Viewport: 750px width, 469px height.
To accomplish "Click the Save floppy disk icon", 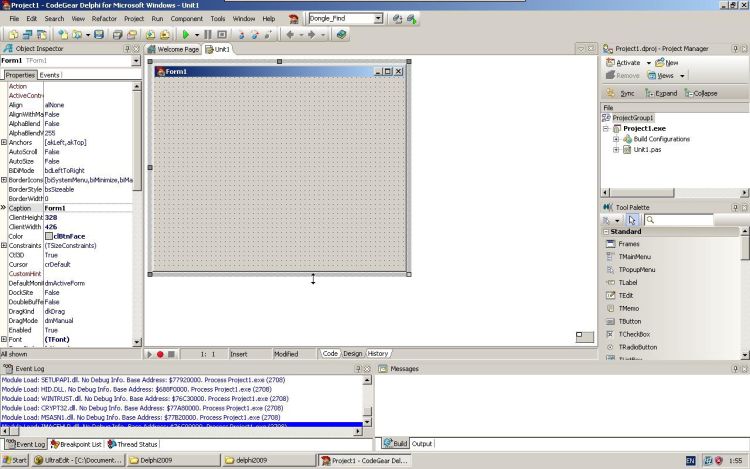I will [99, 34].
